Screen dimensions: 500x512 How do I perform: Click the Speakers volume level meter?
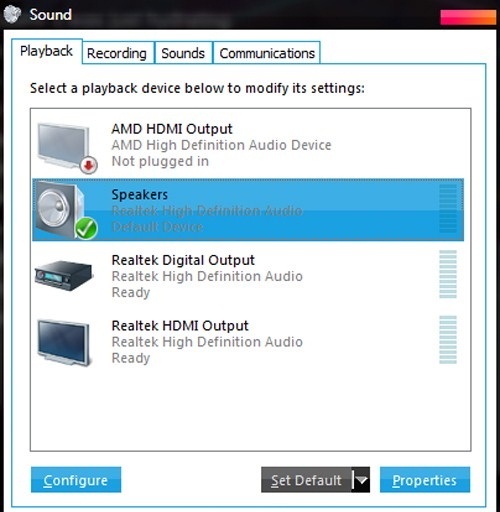point(448,208)
